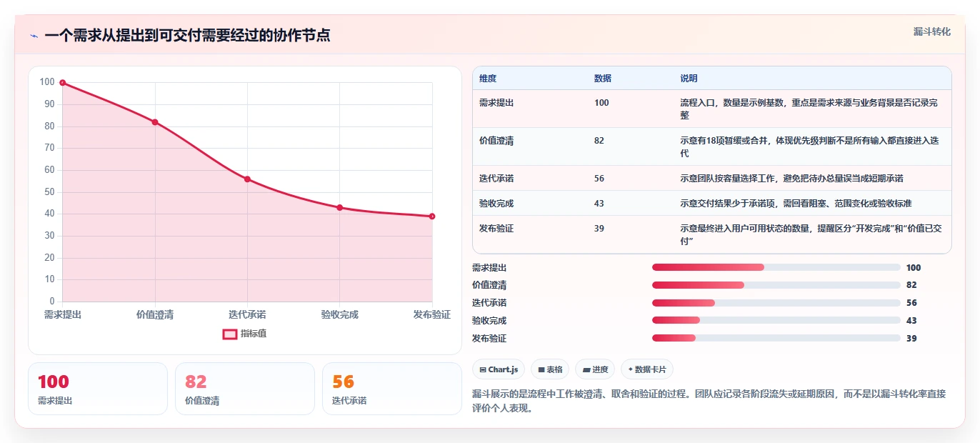Click the y-axis tick label 50
980x443 pixels.
[49, 191]
